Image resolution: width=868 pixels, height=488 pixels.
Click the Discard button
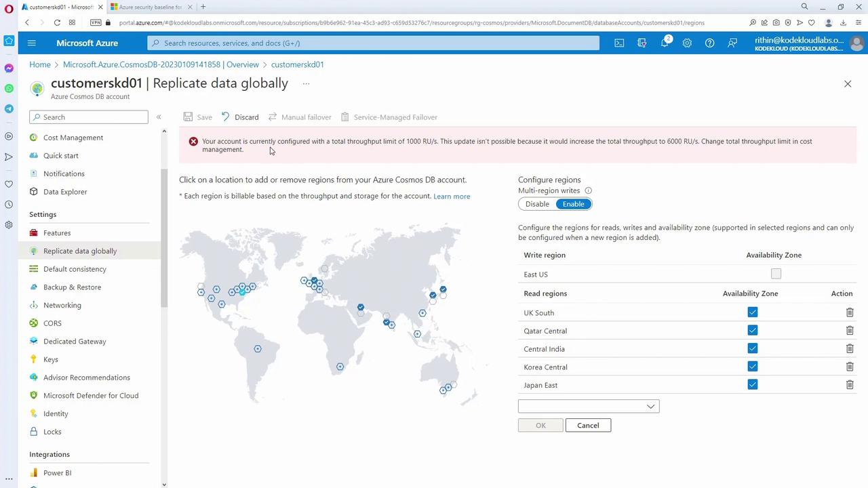[x=240, y=117]
